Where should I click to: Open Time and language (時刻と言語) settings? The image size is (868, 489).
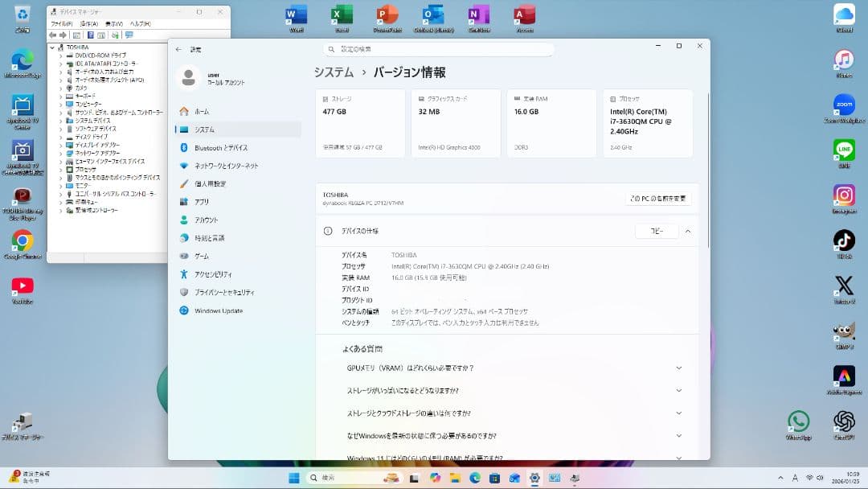[x=238, y=238]
